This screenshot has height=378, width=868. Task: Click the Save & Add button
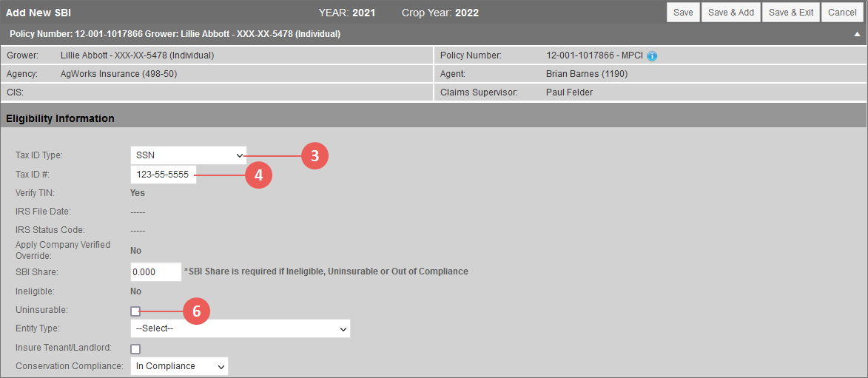coord(730,12)
